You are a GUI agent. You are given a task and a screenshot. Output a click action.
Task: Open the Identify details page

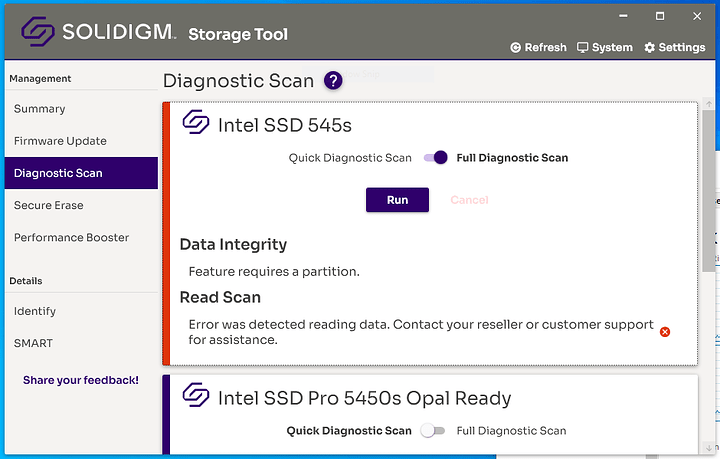coord(81,311)
